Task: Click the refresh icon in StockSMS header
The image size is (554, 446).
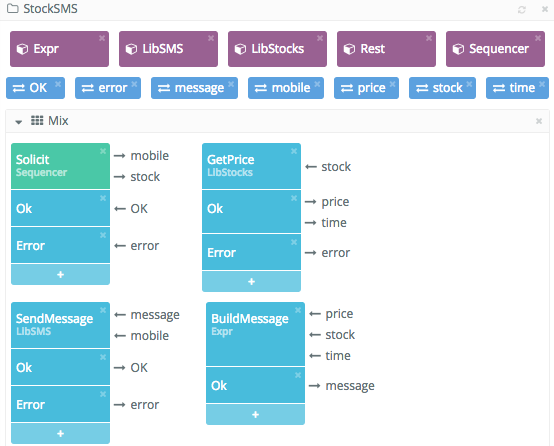Action: (x=521, y=10)
